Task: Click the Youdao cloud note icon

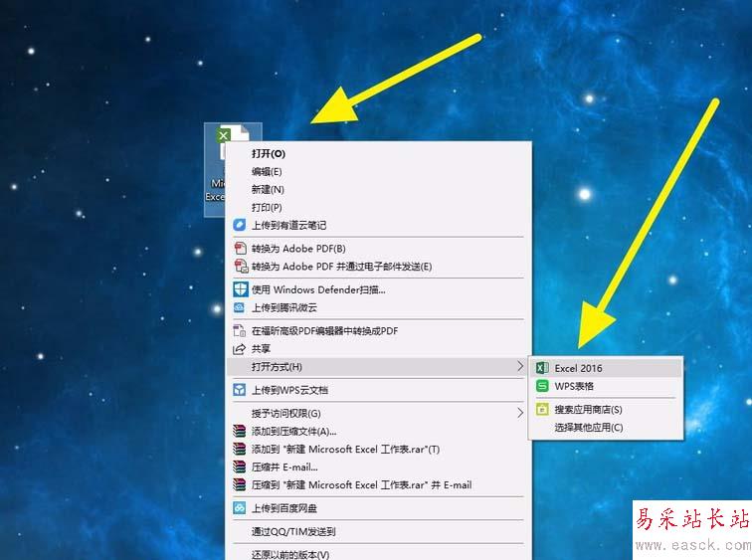Action: 240,225
